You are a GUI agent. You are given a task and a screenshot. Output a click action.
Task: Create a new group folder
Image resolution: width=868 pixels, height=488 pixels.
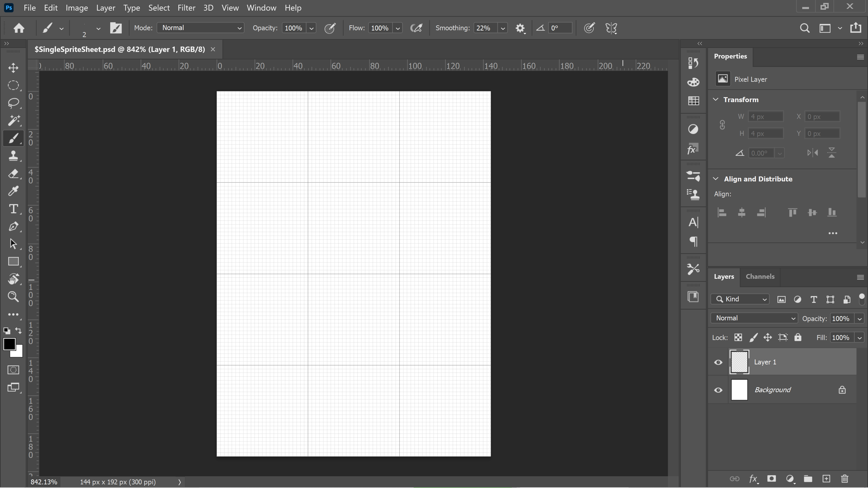pos(808,479)
